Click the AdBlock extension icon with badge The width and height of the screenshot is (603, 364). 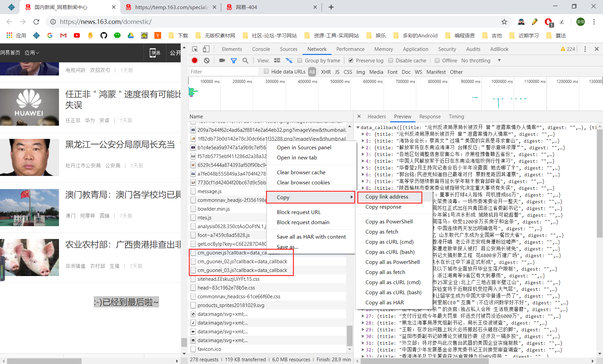548,22
